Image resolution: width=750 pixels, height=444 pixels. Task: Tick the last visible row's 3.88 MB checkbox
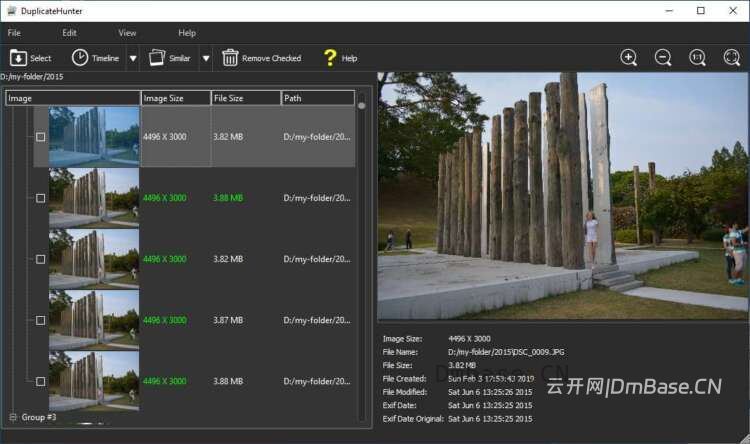41,381
